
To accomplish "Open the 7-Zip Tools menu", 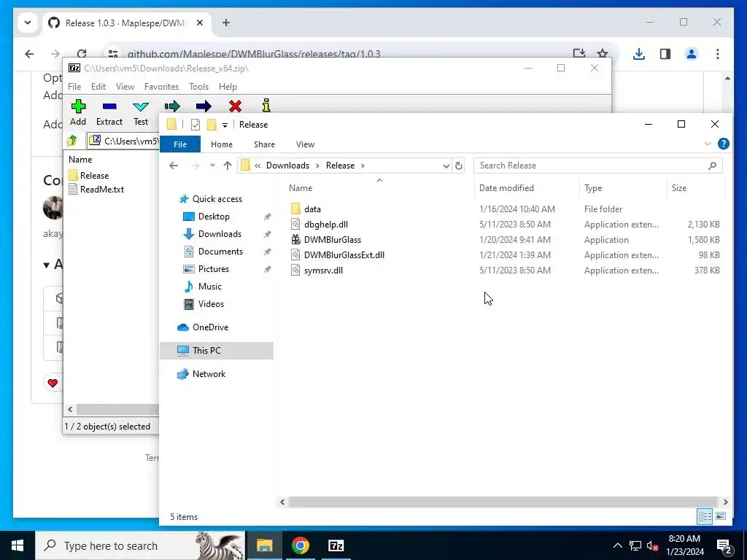I will click(198, 87).
